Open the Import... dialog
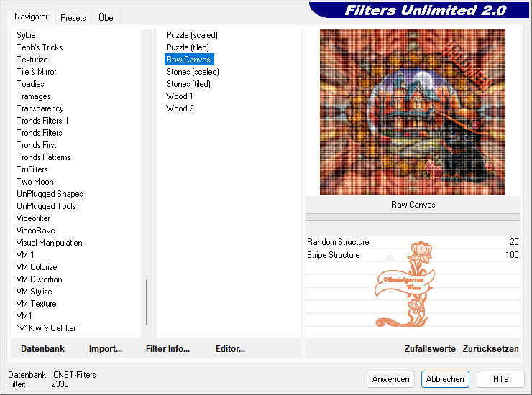This screenshot has width=532, height=395. click(x=106, y=349)
